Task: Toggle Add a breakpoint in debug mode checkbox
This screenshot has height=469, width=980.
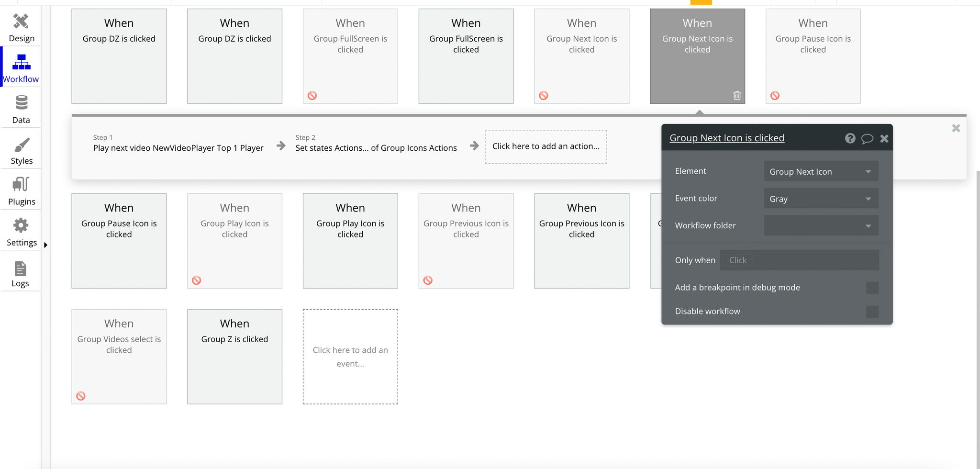Action: [872, 288]
